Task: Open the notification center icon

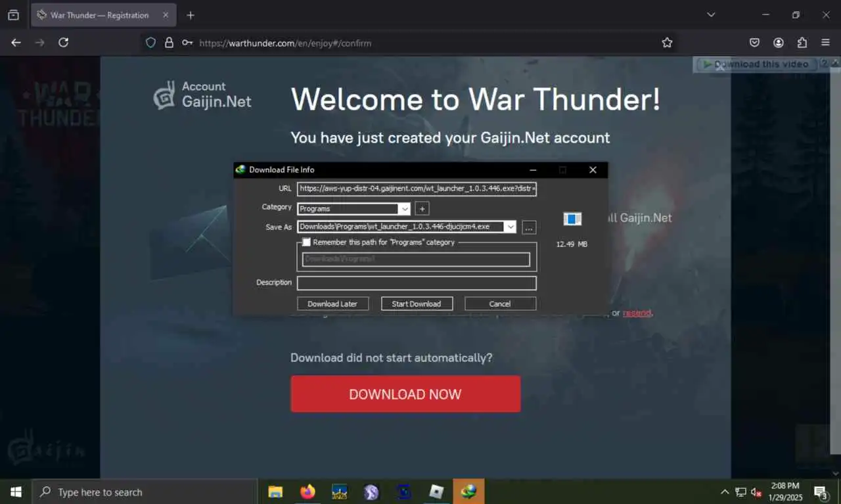Action: [x=821, y=492]
